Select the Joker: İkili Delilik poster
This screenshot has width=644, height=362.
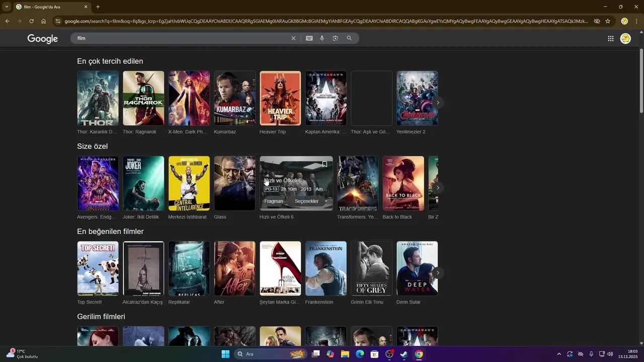pos(143,183)
